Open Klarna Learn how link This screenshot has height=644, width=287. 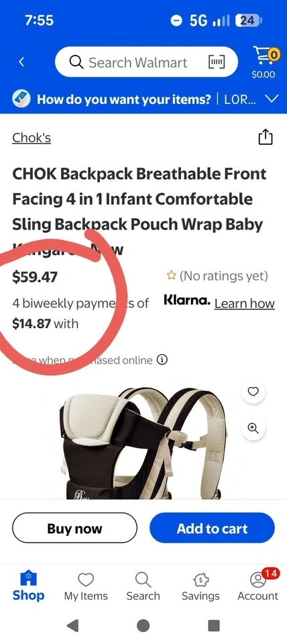tap(244, 303)
